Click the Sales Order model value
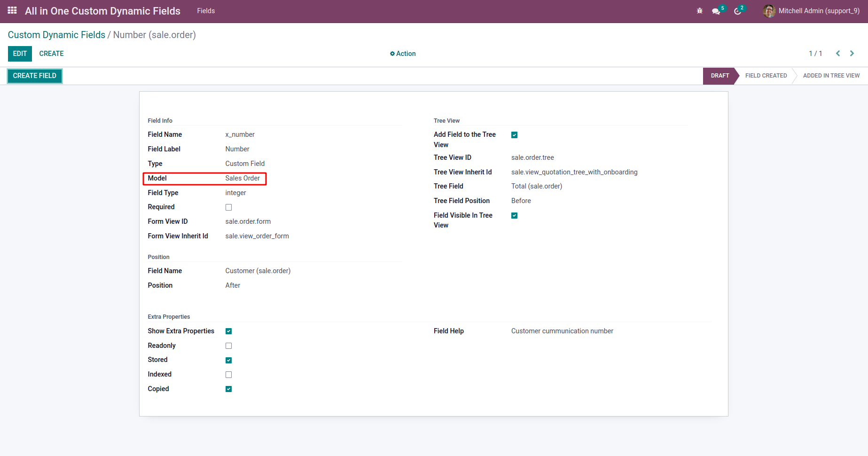 (242, 178)
